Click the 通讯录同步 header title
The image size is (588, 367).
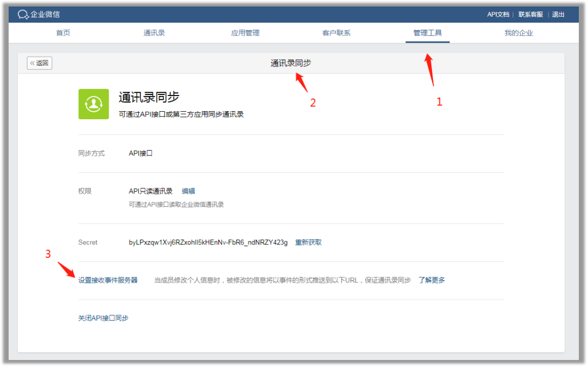(290, 63)
